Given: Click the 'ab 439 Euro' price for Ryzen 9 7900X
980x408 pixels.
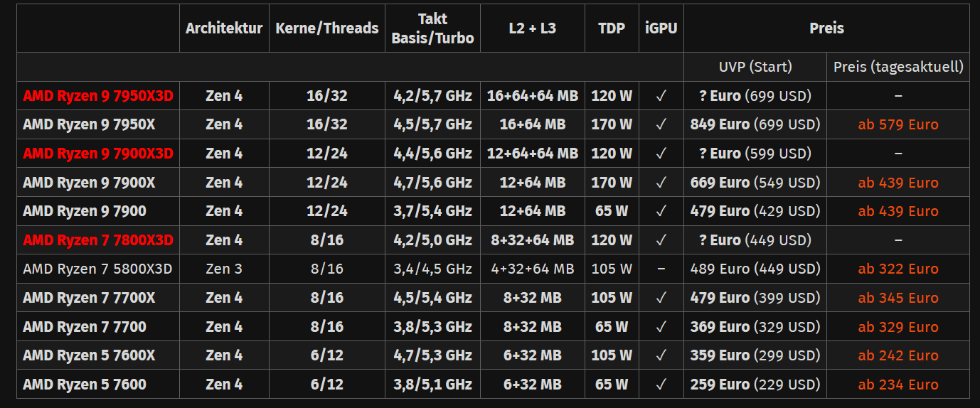Looking at the screenshot, I should (898, 183).
